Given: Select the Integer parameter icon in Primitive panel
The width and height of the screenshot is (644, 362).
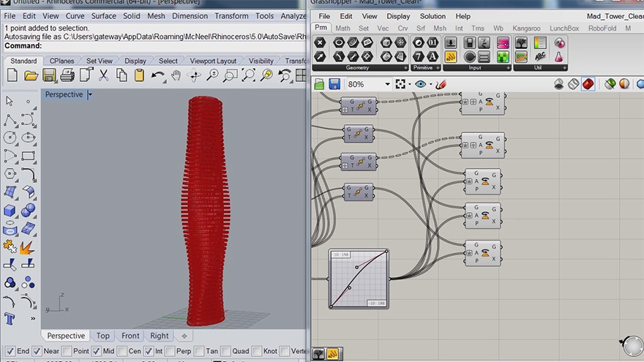Looking at the screenshot, I should click(419, 56).
